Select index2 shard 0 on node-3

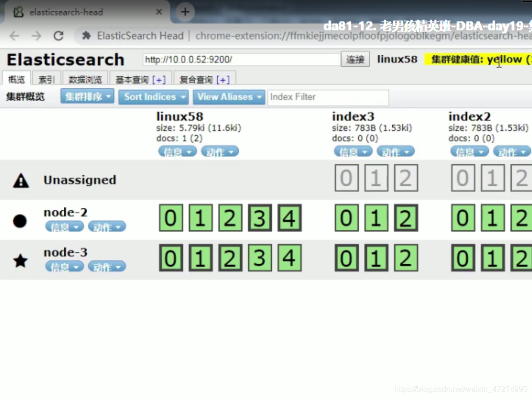coord(463,258)
